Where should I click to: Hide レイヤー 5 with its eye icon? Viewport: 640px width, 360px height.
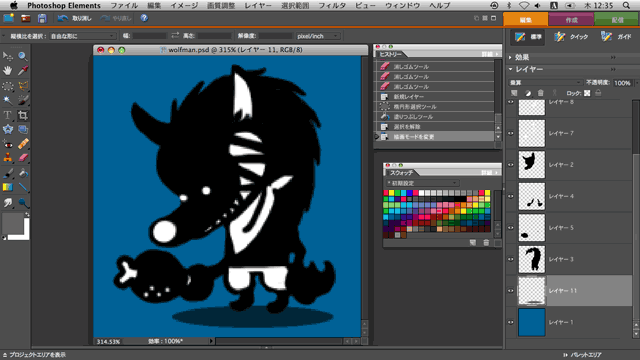[x=511, y=228]
